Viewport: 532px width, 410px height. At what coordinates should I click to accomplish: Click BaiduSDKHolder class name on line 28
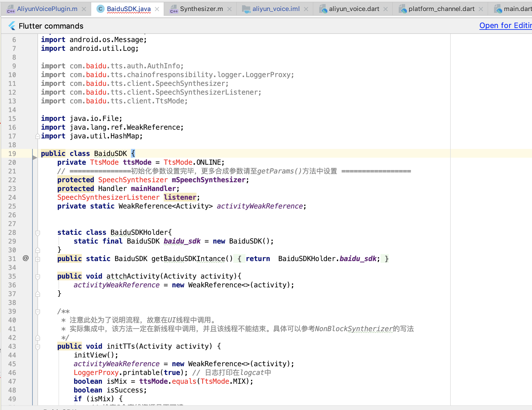(x=139, y=232)
